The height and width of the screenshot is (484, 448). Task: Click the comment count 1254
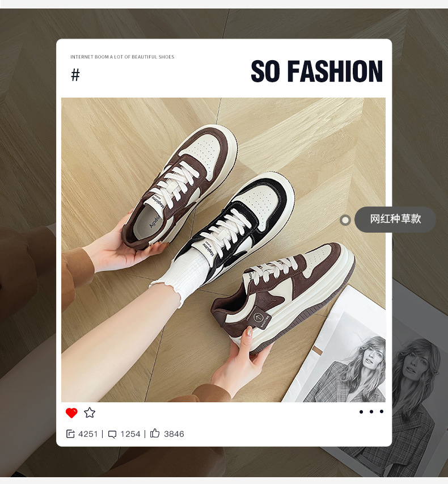pos(130,434)
